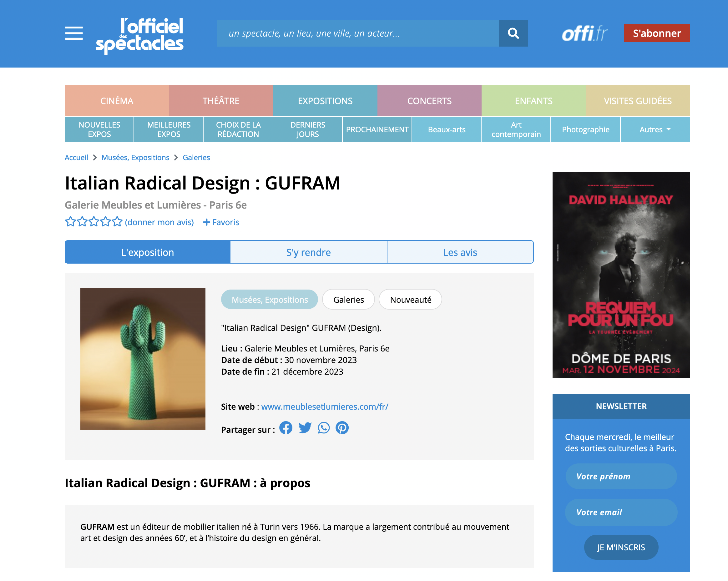Open the Galeries breadcrumb link
This screenshot has width=728, height=581.
[x=196, y=157]
